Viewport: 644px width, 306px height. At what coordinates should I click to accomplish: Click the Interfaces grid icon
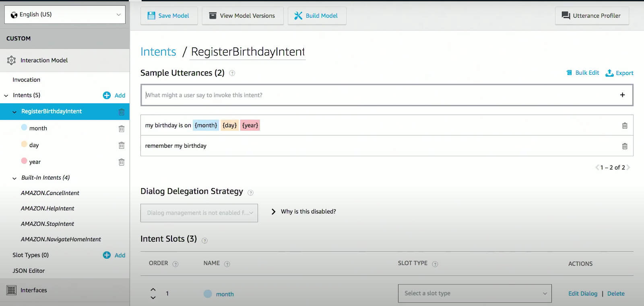(12, 290)
